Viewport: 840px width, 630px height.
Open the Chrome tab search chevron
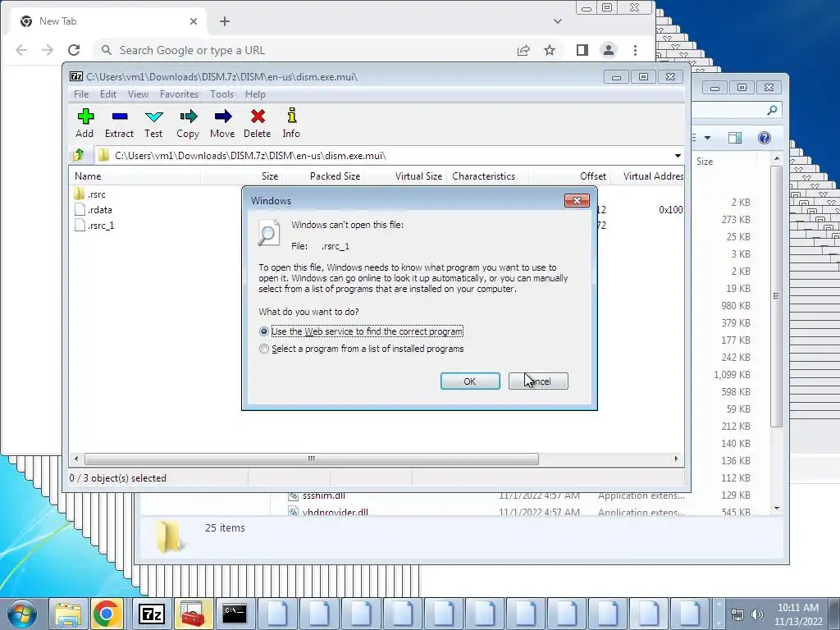point(558,21)
